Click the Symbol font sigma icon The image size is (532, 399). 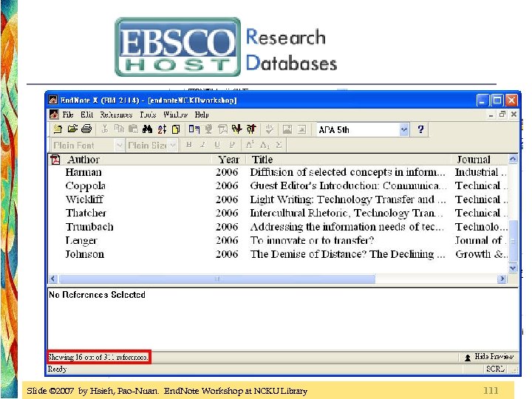click(x=279, y=145)
